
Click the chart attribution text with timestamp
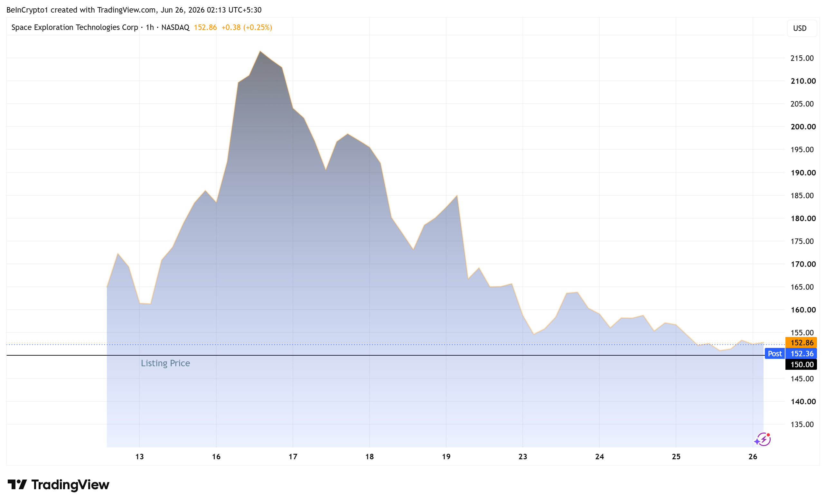point(134,10)
